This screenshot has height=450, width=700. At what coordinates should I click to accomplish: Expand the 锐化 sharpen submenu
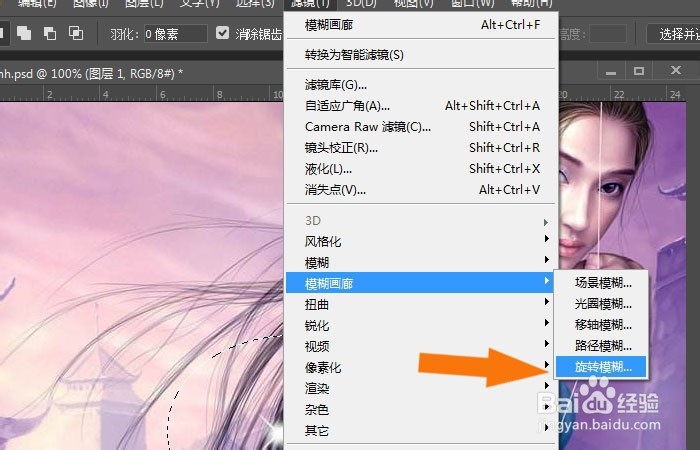coord(421,325)
